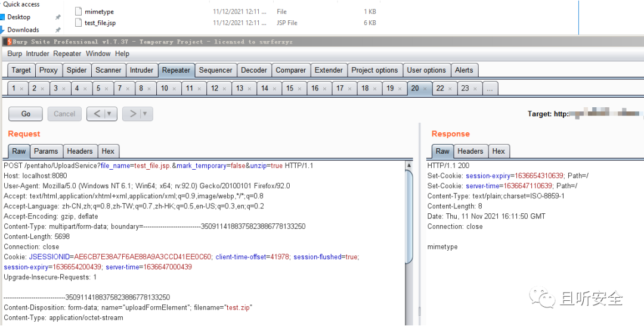Close Repeater tab 20
This screenshot has height=327, width=644.
click(425, 89)
